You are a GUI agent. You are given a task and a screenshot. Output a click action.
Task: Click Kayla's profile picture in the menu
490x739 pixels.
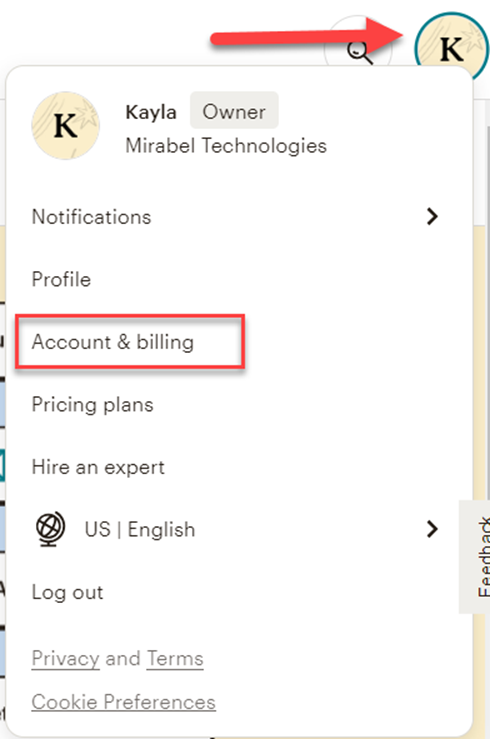click(x=65, y=125)
